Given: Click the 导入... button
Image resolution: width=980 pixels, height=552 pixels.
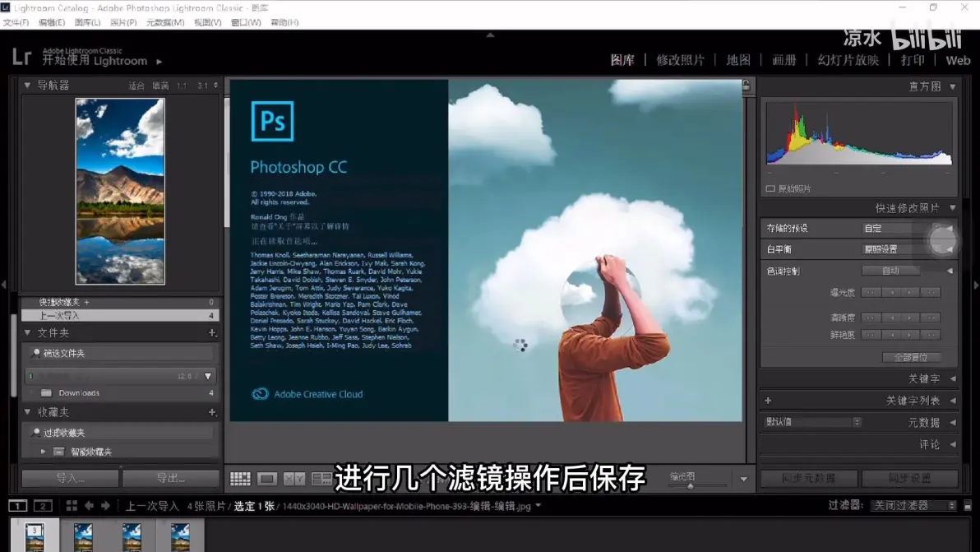Looking at the screenshot, I should point(70,478).
